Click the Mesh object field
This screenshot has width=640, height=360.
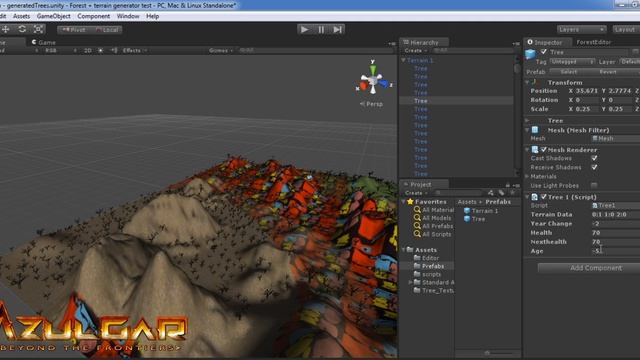pos(616,138)
